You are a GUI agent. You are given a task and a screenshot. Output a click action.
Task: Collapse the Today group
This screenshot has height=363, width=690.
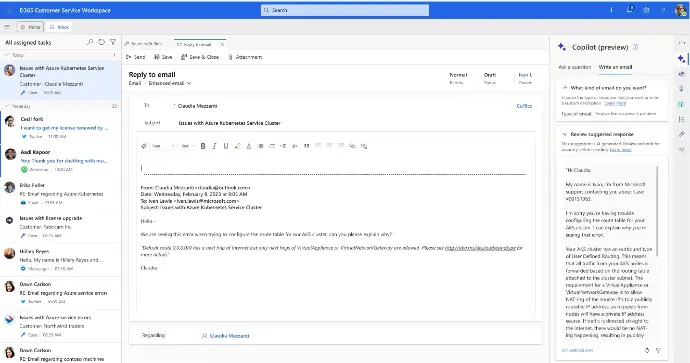tap(7, 55)
